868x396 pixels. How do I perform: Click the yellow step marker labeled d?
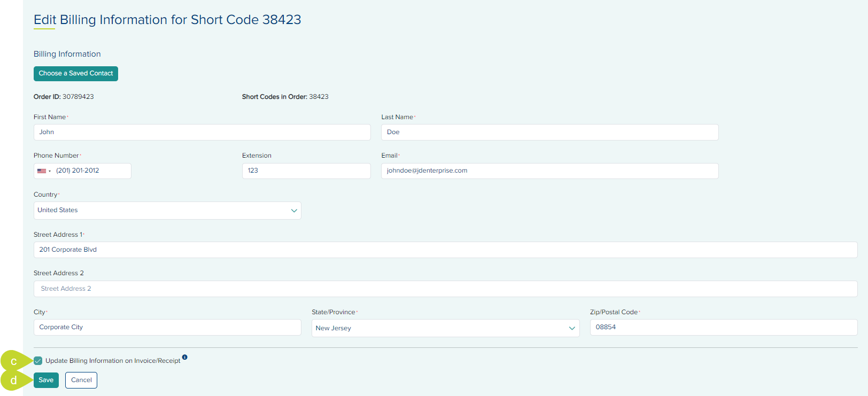[x=13, y=381]
